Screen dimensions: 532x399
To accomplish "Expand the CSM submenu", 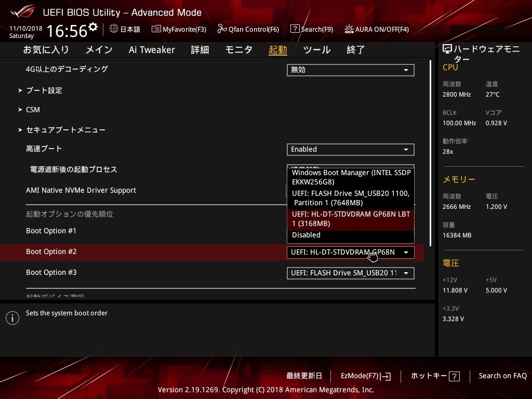I will [x=33, y=110].
